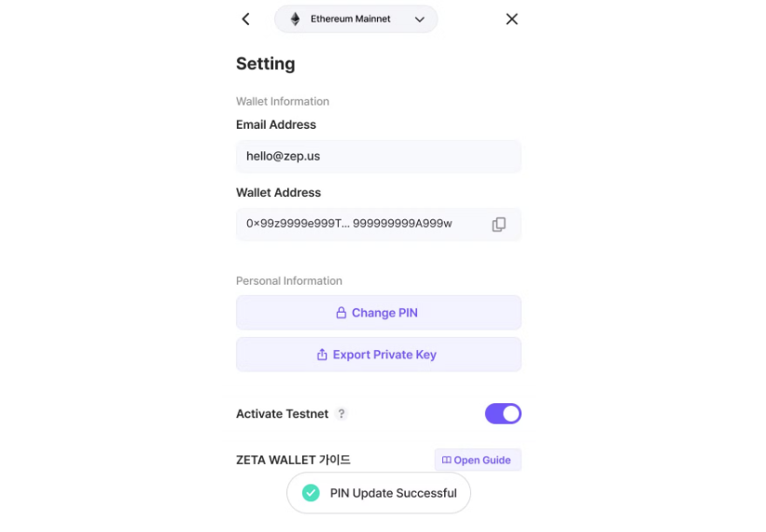Click the Activate Testnet label
The image size is (766, 532).
click(x=282, y=413)
